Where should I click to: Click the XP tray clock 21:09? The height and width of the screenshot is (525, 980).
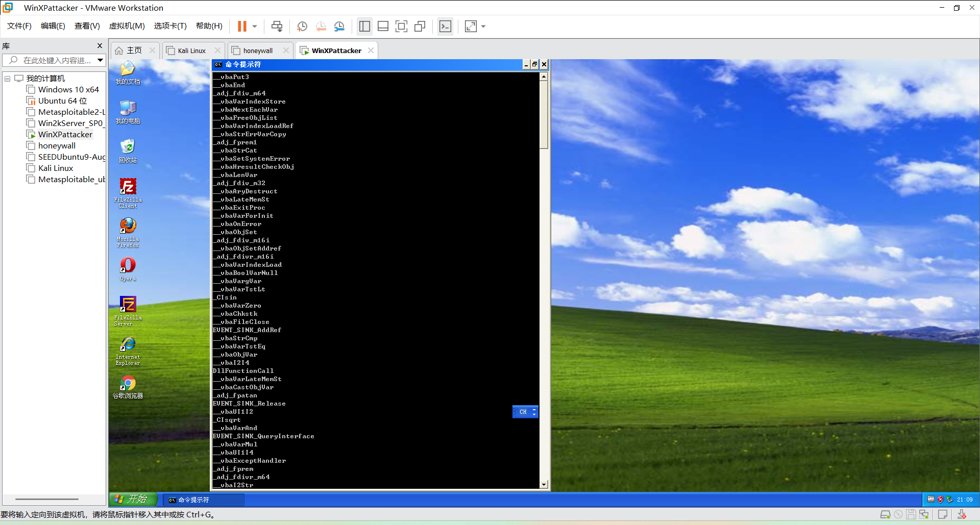pos(965,499)
